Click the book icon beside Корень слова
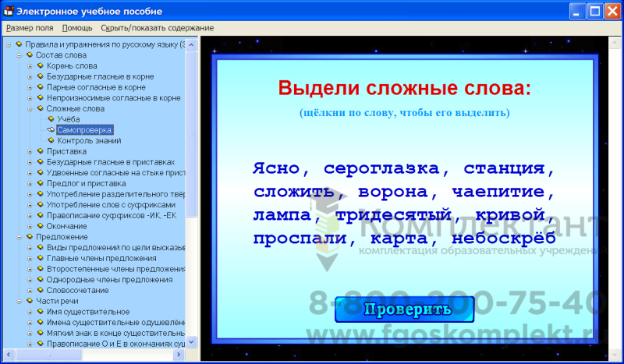The height and width of the screenshot is (364, 624). (41, 65)
